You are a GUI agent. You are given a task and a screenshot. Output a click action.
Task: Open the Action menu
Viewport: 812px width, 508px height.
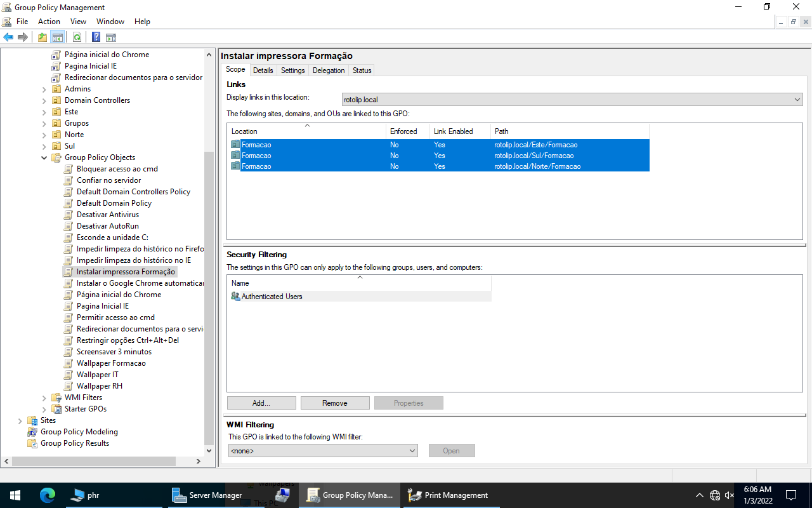(49, 21)
